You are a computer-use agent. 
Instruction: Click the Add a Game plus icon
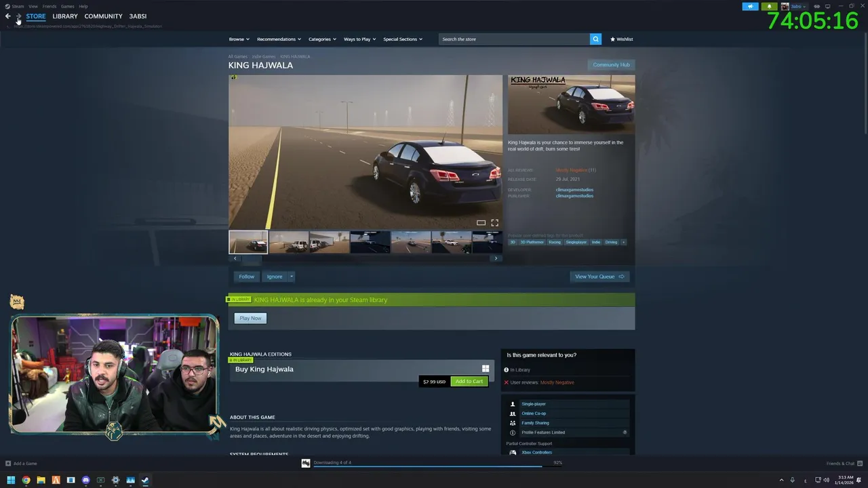tap(8, 464)
